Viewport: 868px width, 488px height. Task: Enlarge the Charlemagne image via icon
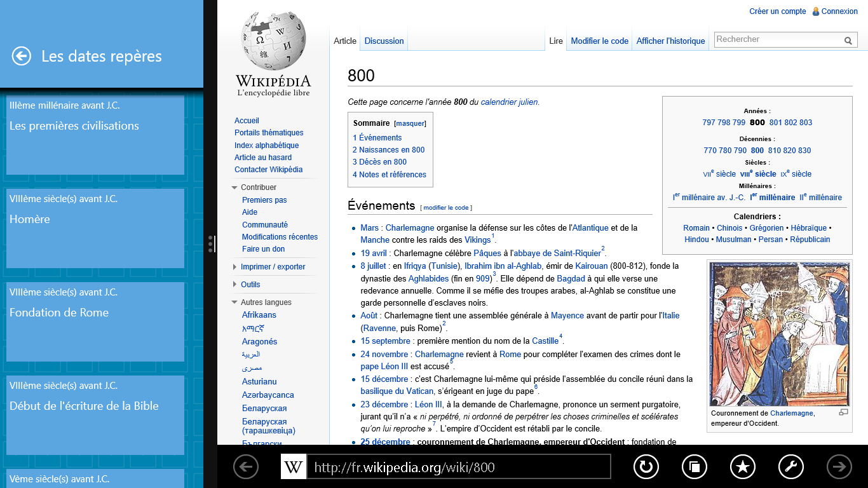(x=843, y=412)
